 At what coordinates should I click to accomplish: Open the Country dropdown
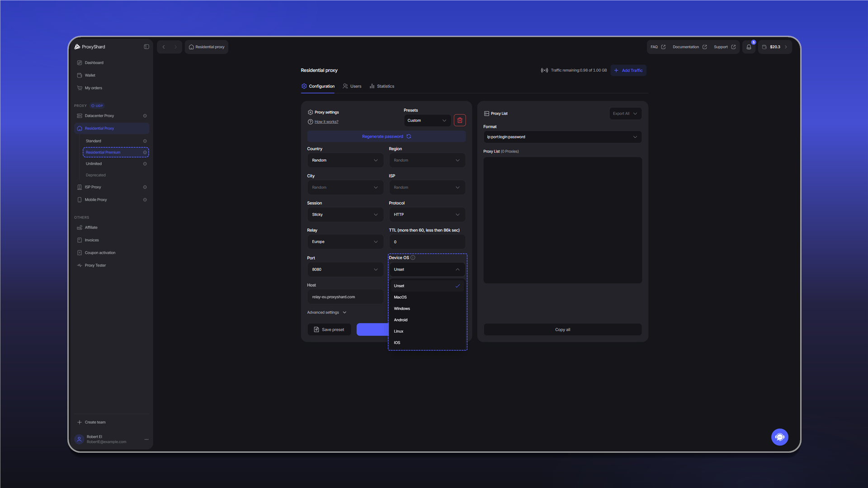(345, 160)
